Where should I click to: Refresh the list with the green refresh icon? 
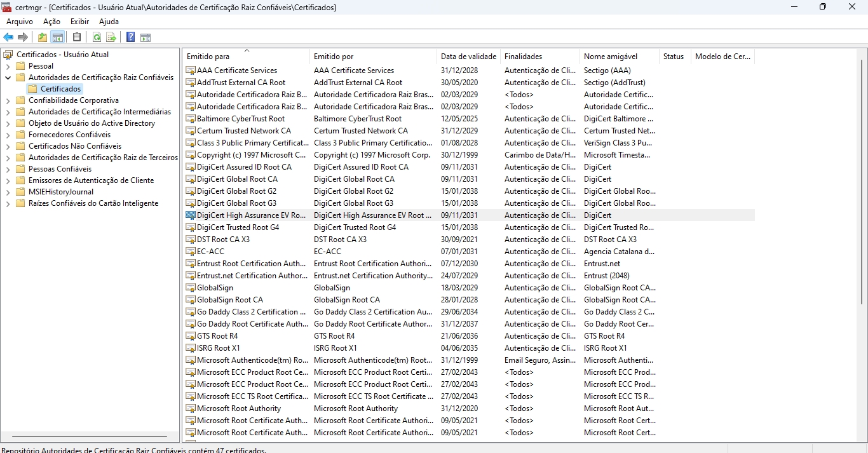click(97, 37)
